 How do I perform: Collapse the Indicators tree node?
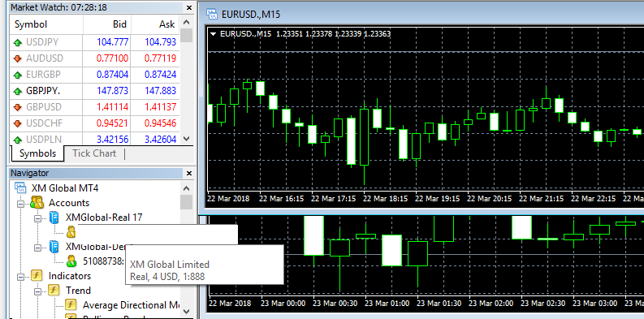coord(20,276)
